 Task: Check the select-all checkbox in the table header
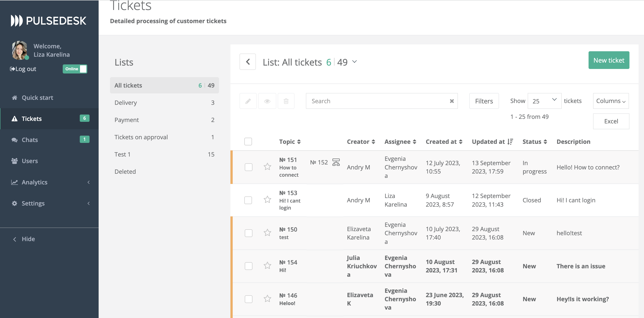pos(248,142)
